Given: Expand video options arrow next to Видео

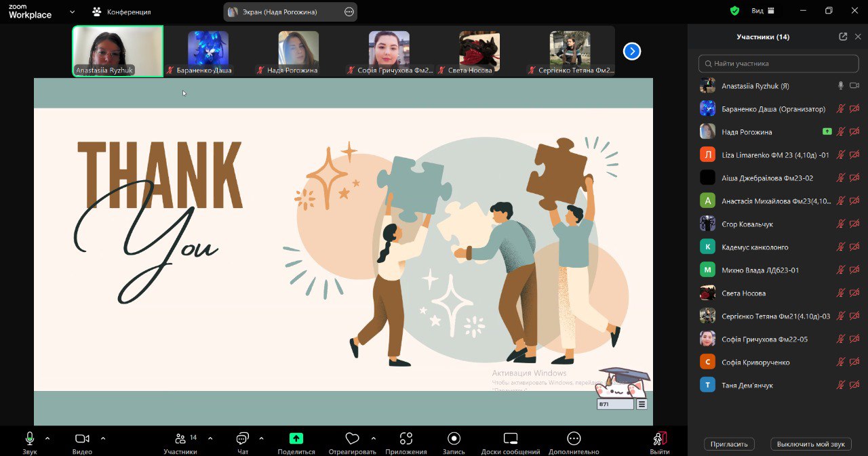Looking at the screenshot, I should click(102, 438).
